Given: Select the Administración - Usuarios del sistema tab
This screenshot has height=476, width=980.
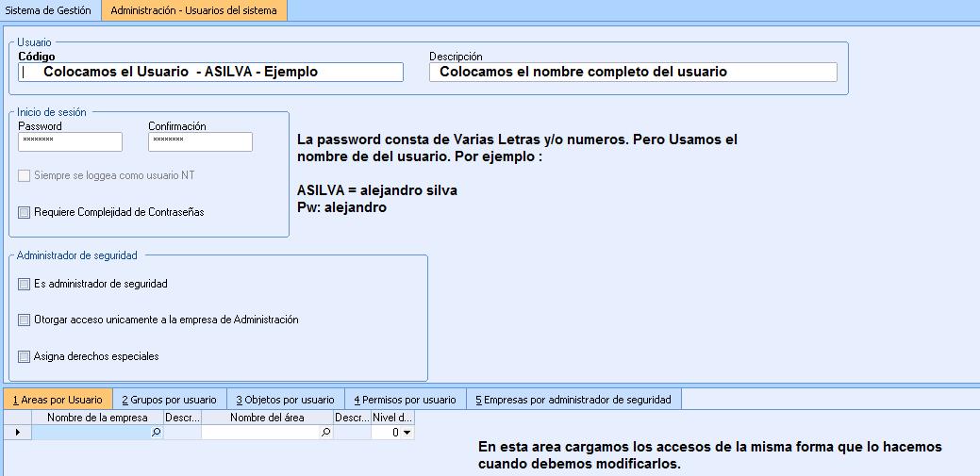Looking at the screenshot, I should coord(193,10).
